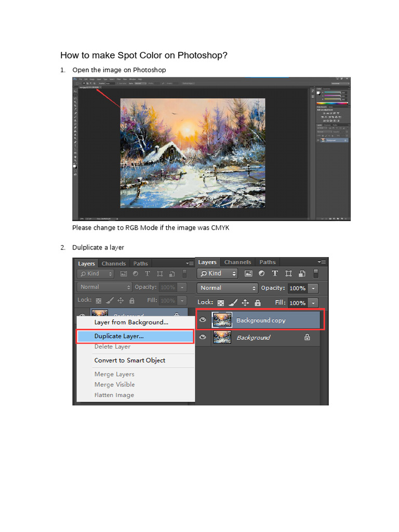This screenshot has width=399, height=532.
Task: Click the winter landscape painting on Photoshop canvas
Action: tap(193, 153)
